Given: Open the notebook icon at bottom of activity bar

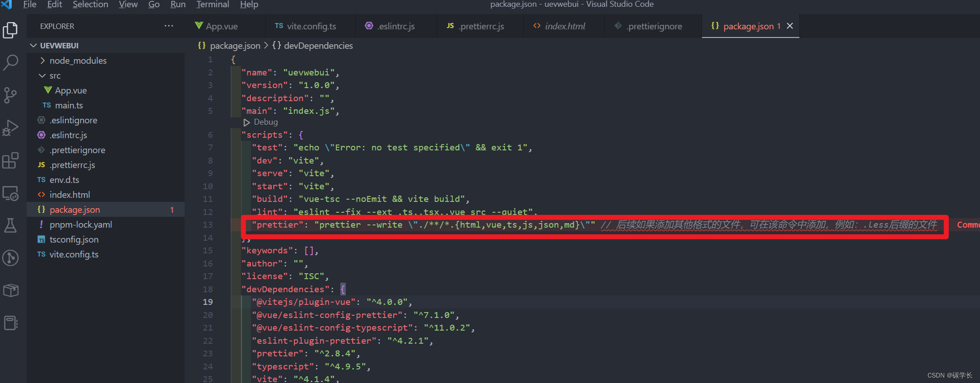Looking at the screenshot, I should [10, 323].
